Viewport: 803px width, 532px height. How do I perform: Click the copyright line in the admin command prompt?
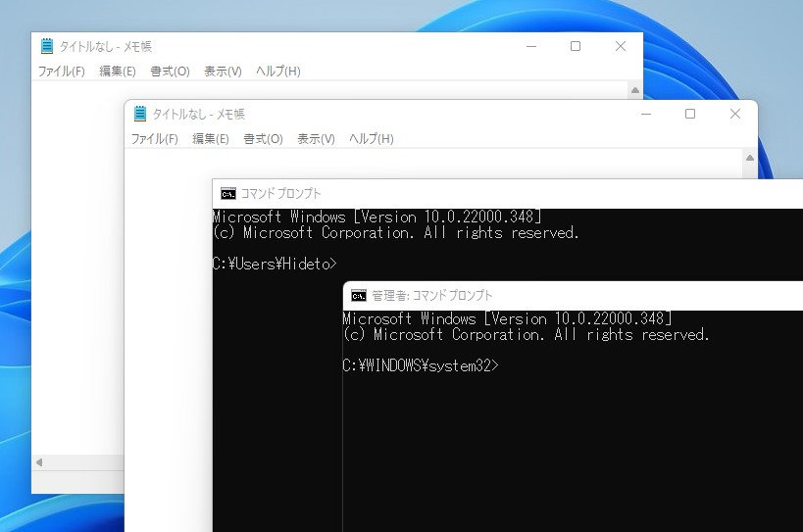coord(526,334)
